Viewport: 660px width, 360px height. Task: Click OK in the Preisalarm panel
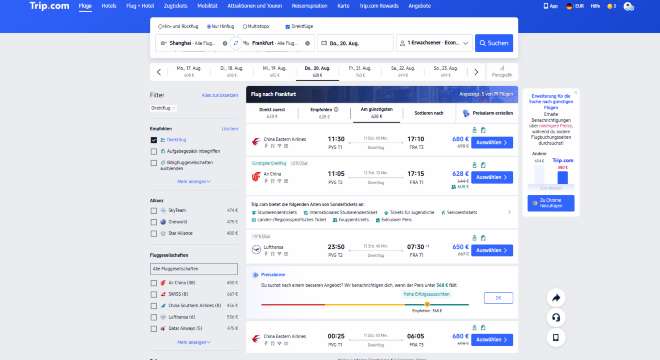(498, 298)
